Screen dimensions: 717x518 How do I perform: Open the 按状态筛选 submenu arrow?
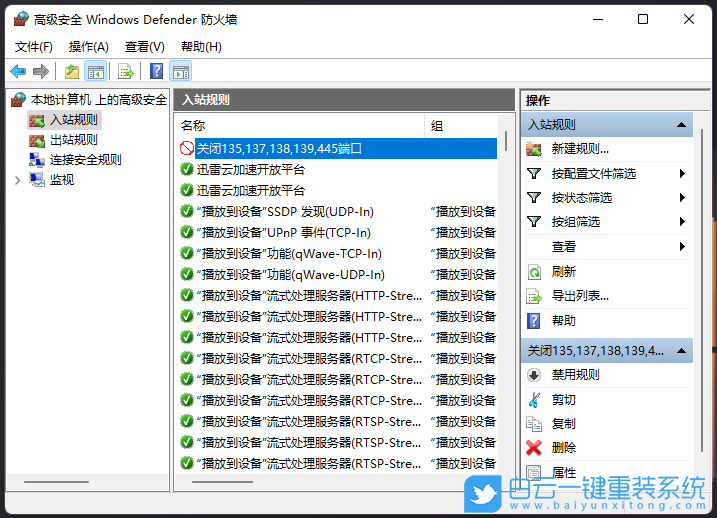pos(682,198)
